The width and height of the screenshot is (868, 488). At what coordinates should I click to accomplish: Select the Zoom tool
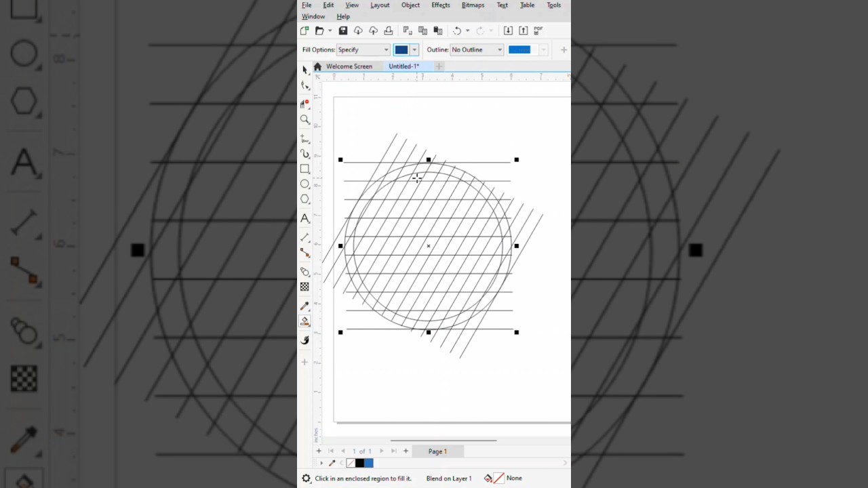(304, 120)
